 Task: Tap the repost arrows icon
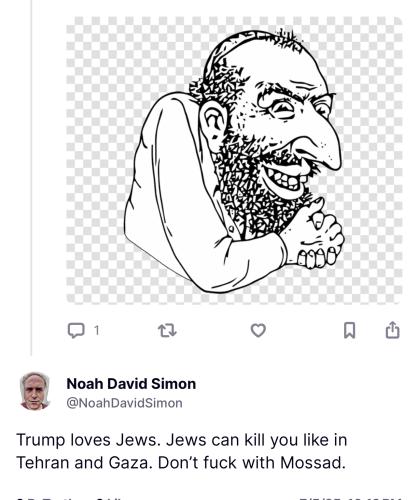167,331
